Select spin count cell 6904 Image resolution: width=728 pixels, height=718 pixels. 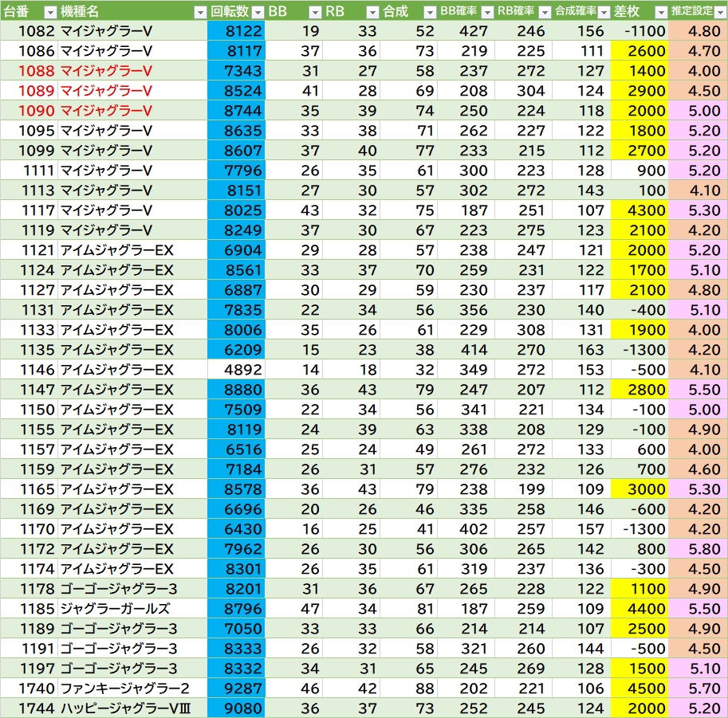point(236,251)
